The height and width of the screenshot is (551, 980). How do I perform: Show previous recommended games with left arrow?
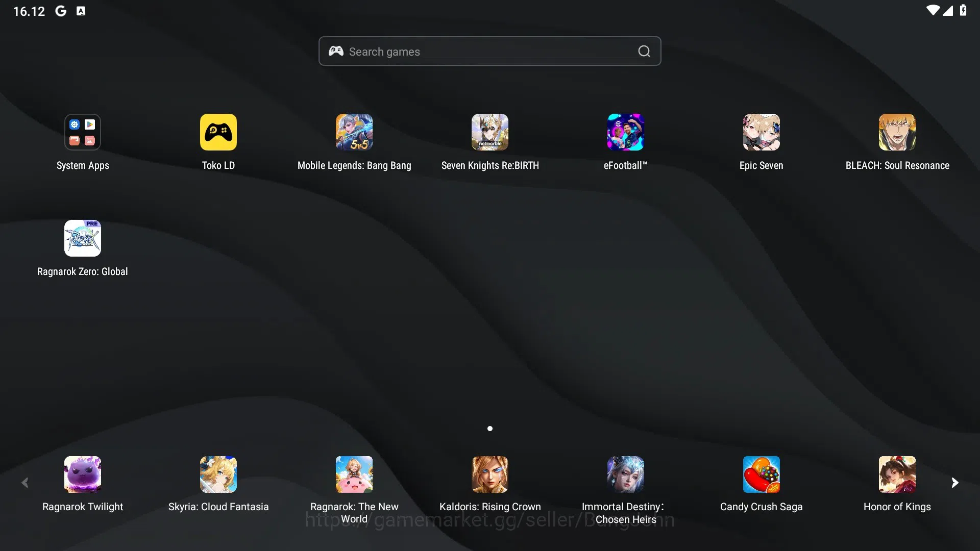[x=25, y=483]
